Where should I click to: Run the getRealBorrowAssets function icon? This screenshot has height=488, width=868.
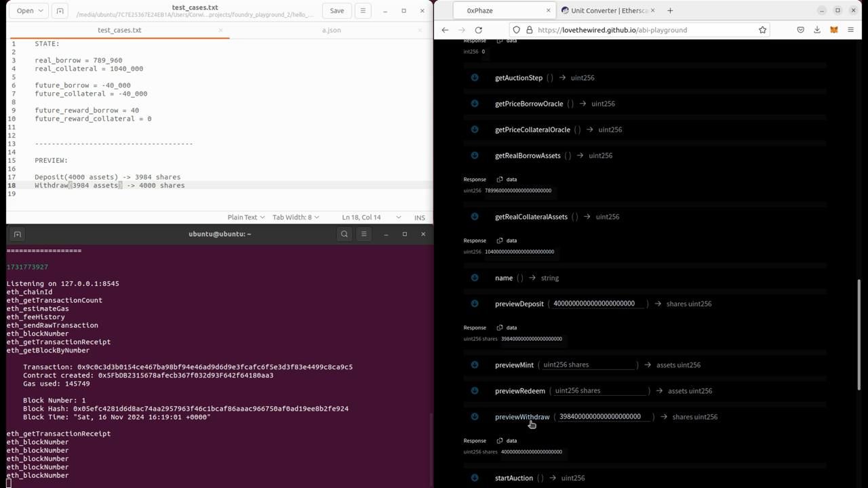[x=475, y=155]
